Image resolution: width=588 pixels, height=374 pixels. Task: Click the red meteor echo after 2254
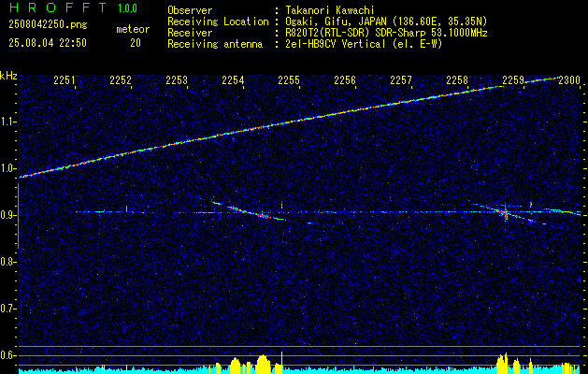click(264, 216)
